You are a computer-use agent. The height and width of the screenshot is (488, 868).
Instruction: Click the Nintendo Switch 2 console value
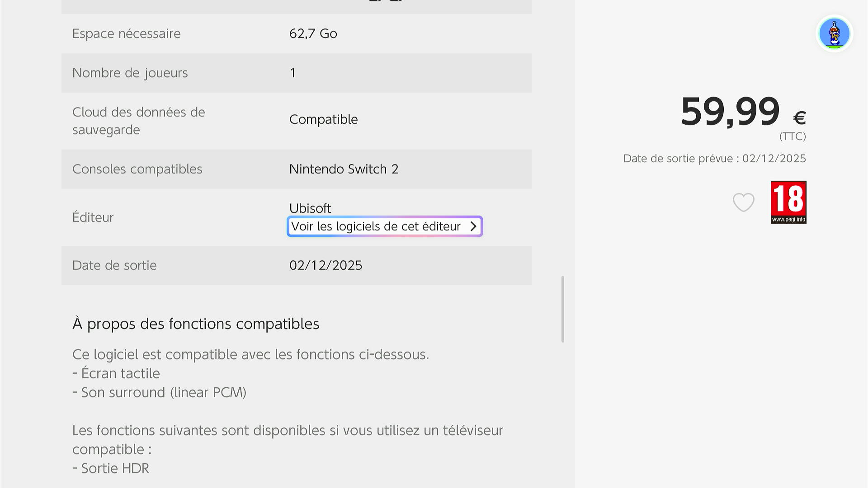pos(344,169)
